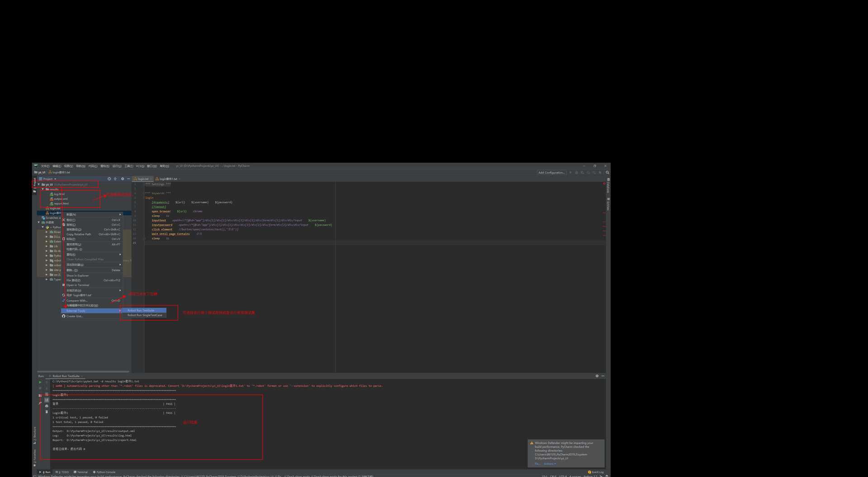Screen dimensions: 868x477
Task: Switch to the second login txt editor tab
Action: click(x=168, y=179)
